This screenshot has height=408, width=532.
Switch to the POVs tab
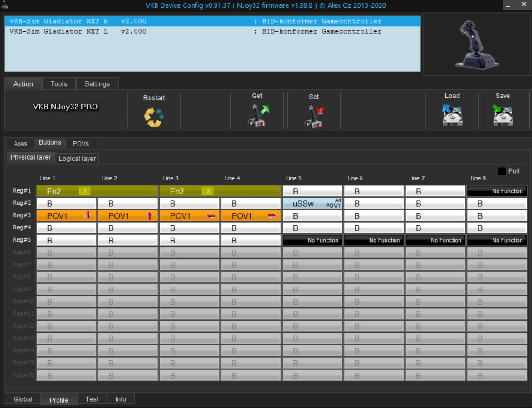[81, 144]
